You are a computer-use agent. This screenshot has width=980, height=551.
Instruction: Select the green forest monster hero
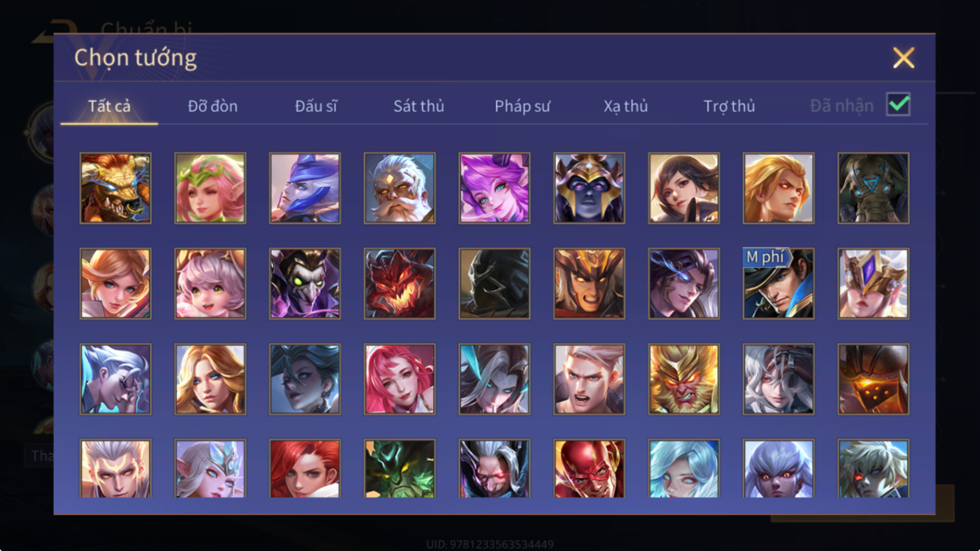[399, 468]
